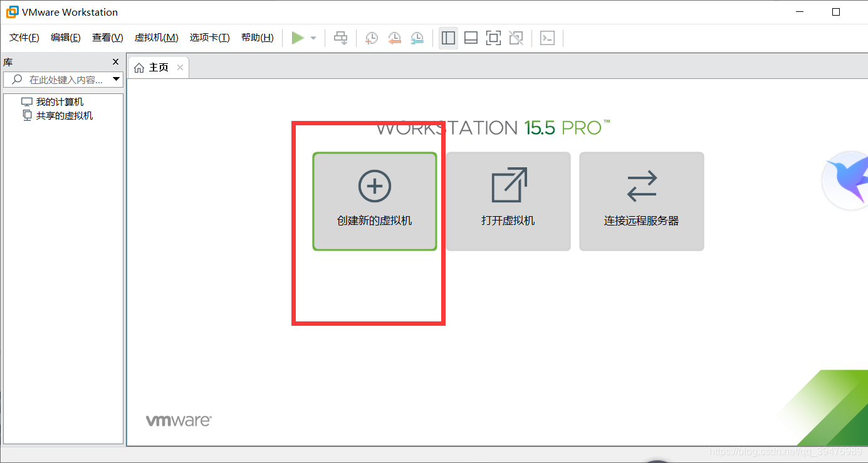
Task: Close the 主页 tab
Action: click(x=180, y=68)
